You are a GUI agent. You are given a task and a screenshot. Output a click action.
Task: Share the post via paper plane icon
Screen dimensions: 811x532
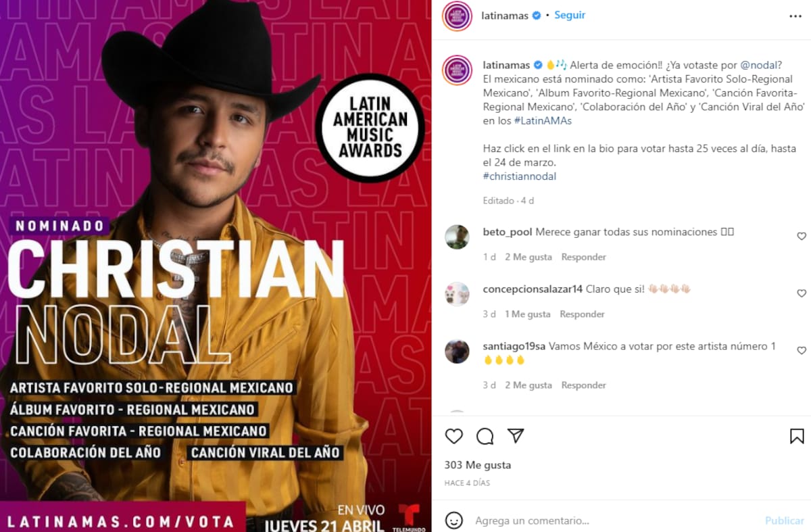[x=516, y=436]
